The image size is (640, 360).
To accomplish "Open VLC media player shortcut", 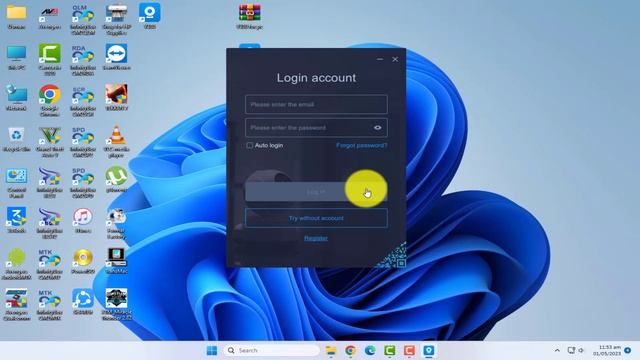I will pyautogui.click(x=116, y=142).
